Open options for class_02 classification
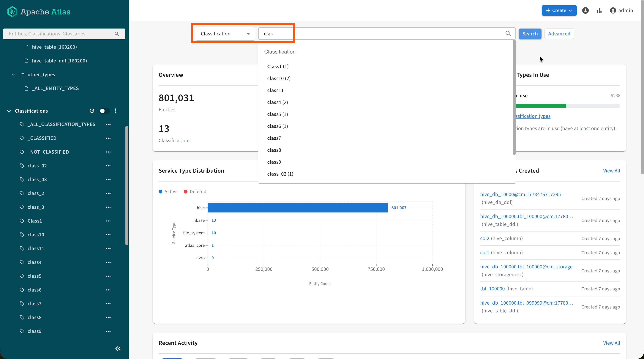This screenshot has height=359, width=644. 108,166
